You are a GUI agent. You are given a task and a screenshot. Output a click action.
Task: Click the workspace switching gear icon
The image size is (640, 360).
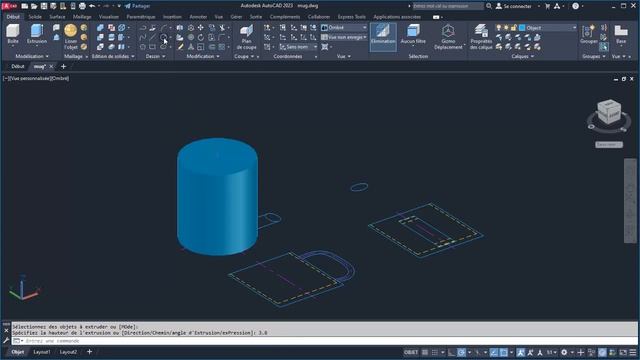pos(564,352)
